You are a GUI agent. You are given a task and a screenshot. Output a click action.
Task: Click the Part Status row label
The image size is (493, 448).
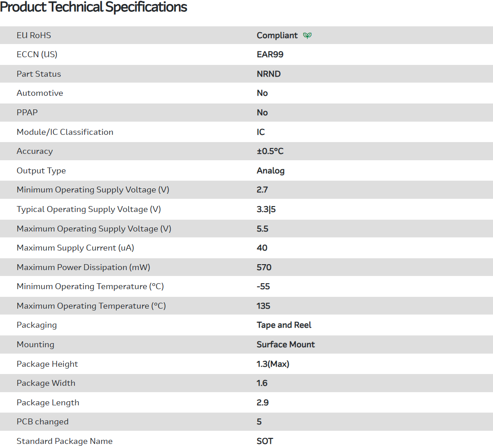coord(39,74)
